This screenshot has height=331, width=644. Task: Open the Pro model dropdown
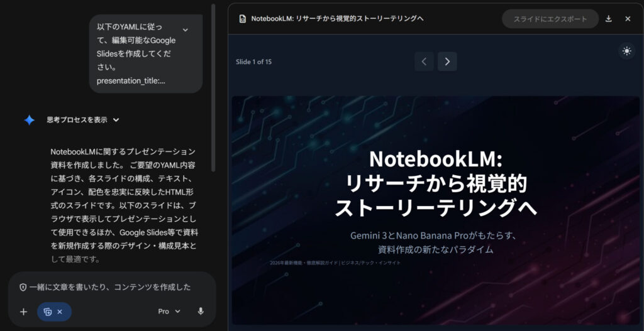(169, 312)
